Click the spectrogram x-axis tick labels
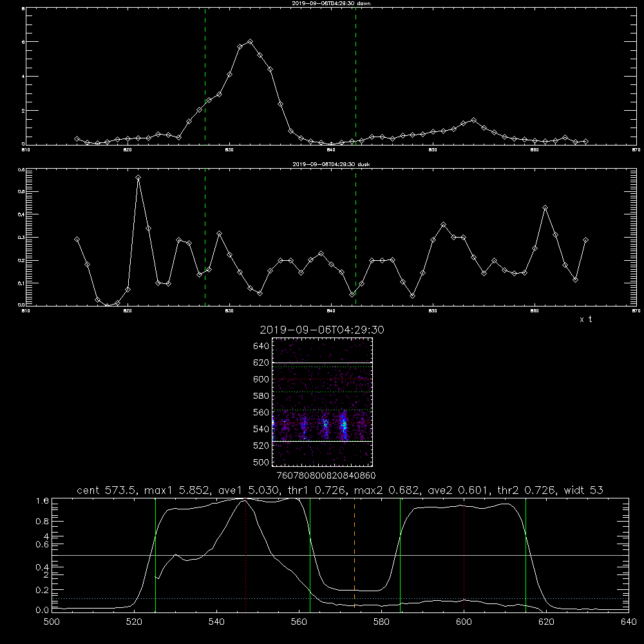 pos(326,475)
